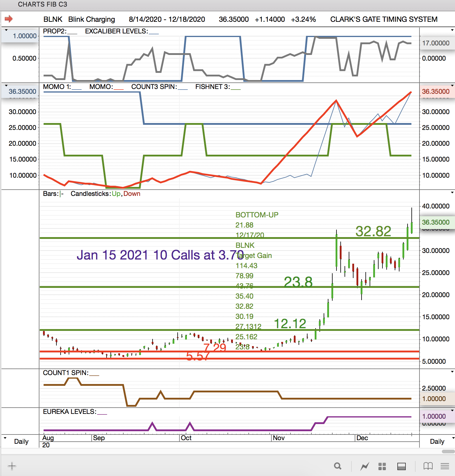The image size is (455, 476).
Task: Open the PROP2 pane left scale dropdown arrow
Action: pos(6,30)
